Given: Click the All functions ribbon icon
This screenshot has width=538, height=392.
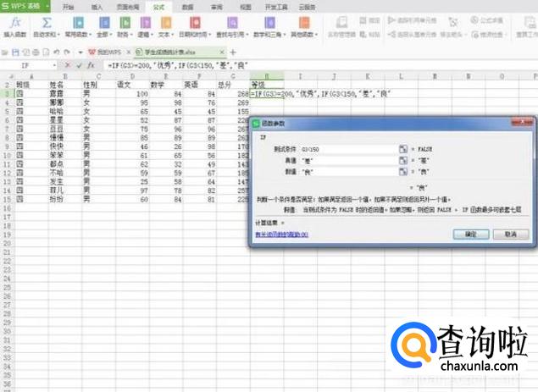Looking at the screenshot, I should [104, 24].
